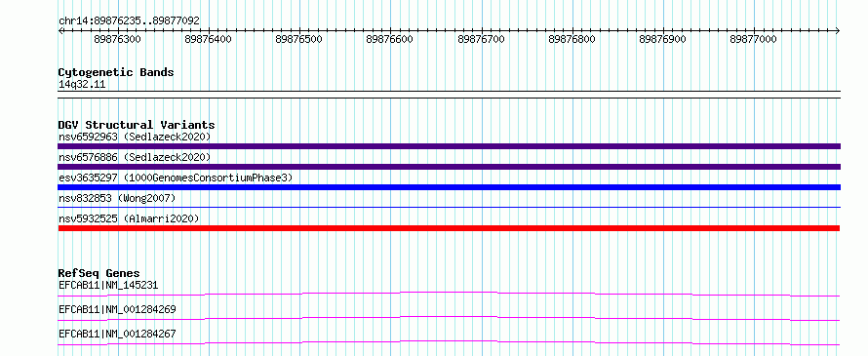Click the DGV Structural Variants track title
Viewport: 868px width, 356px height.
pos(137,125)
